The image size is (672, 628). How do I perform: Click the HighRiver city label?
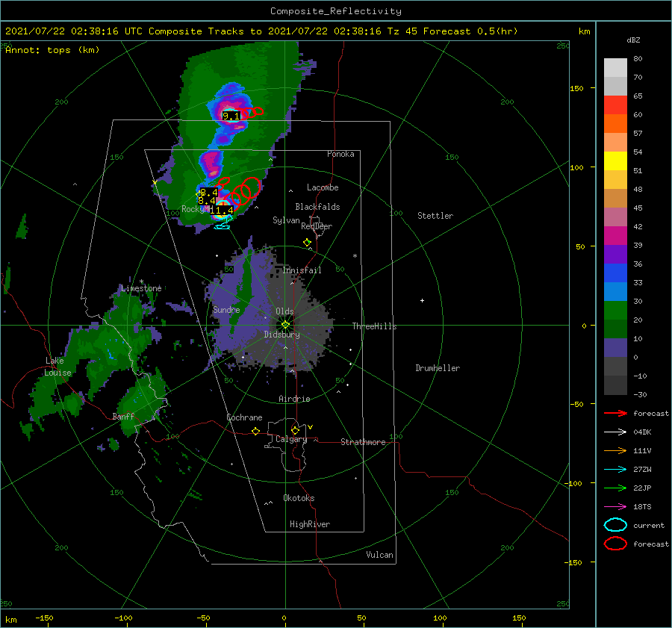pos(310,524)
